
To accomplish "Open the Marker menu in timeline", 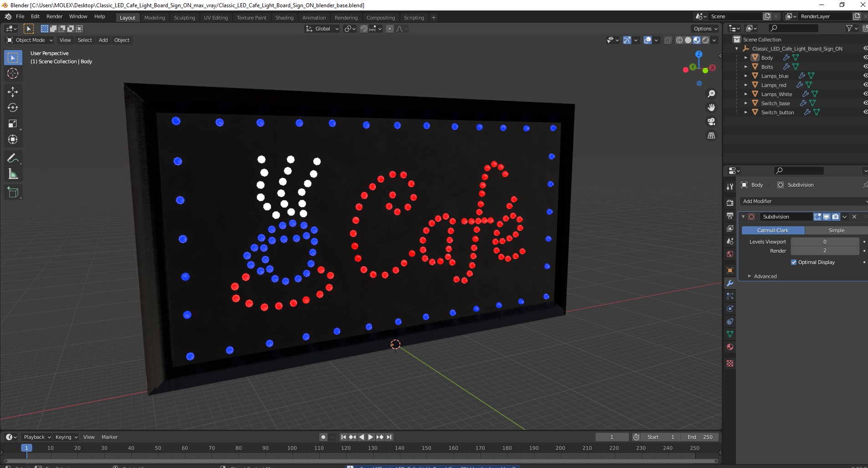I will 109,437.
